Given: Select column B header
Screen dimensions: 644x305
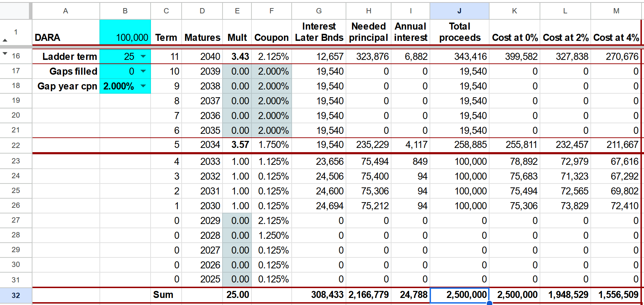Looking at the screenshot, I should coord(125,11).
